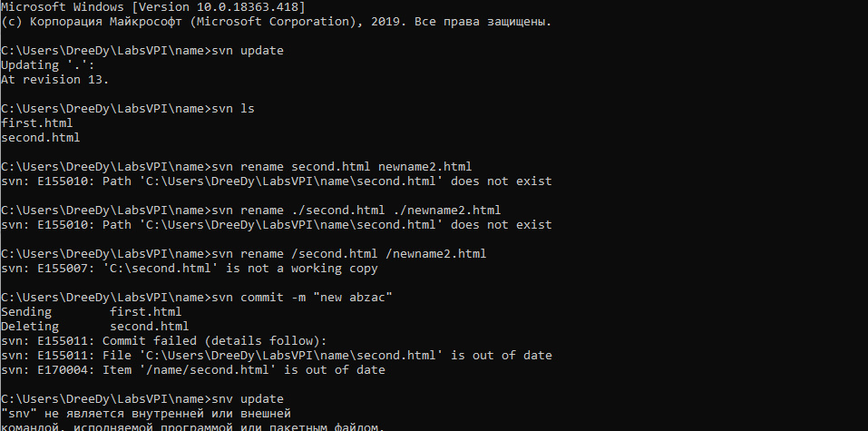Click the "snv" не является внутренней error line
The height and width of the screenshot is (431, 868).
click(x=146, y=413)
